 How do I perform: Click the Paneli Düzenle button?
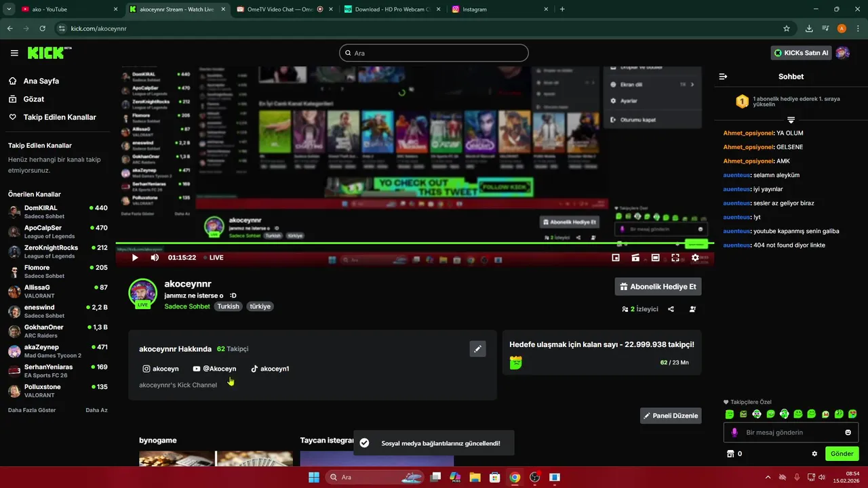671,415
